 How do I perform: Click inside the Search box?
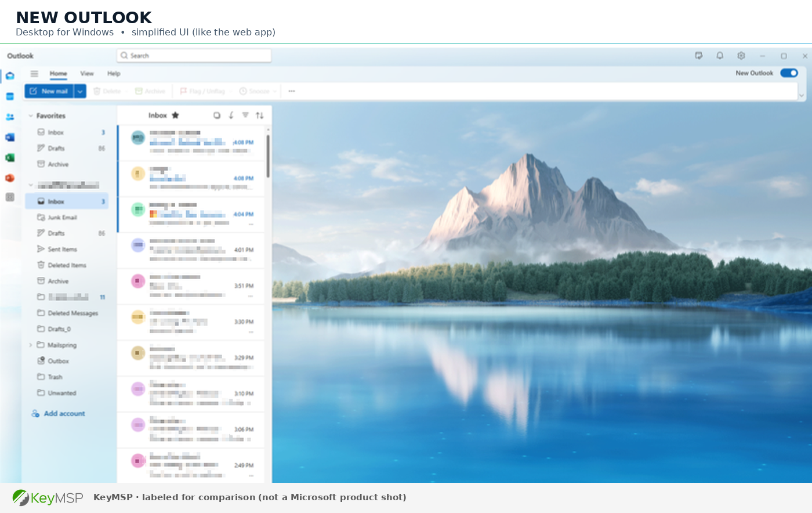[194, 56]
